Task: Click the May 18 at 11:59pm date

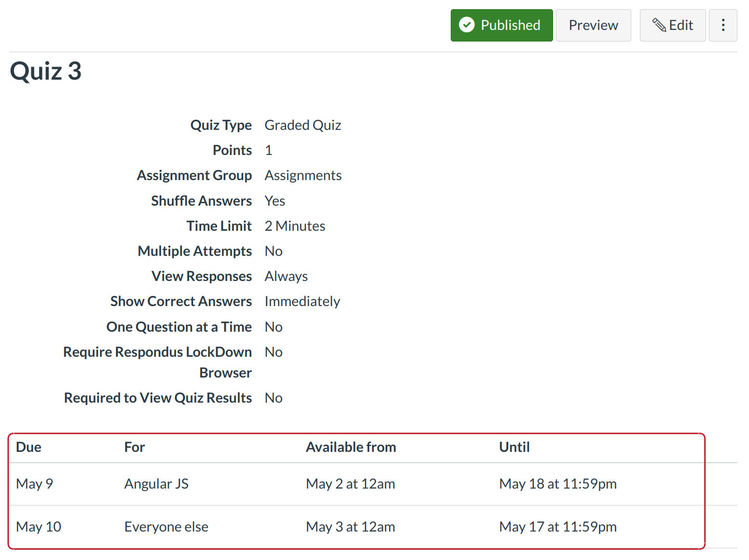Action: tap(557, 484)
